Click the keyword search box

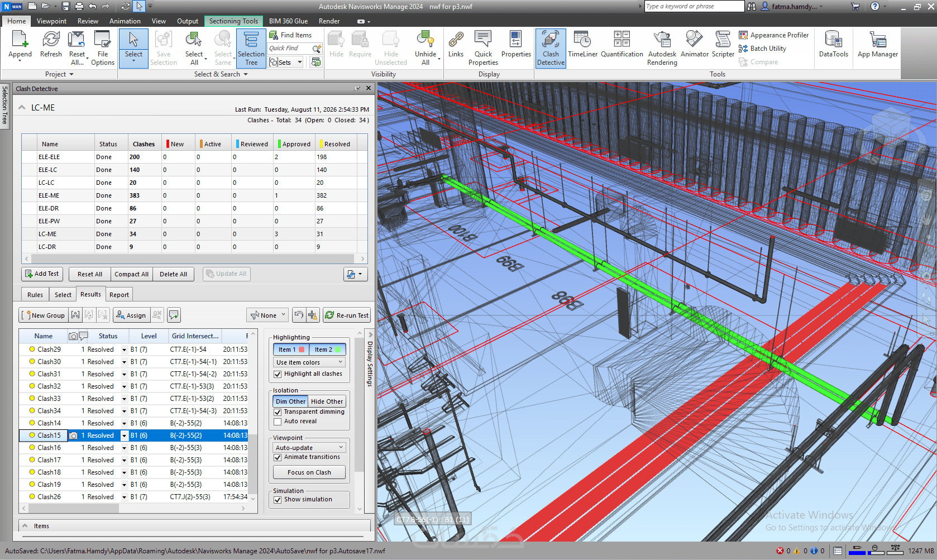[694, 7]
